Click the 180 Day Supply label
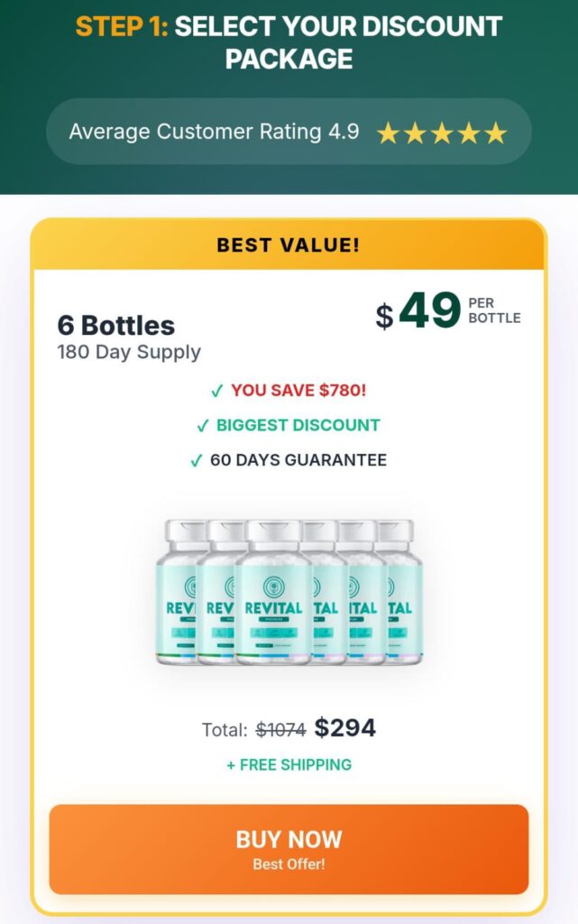Screen dimensions: 578x924 click(129, 352)
